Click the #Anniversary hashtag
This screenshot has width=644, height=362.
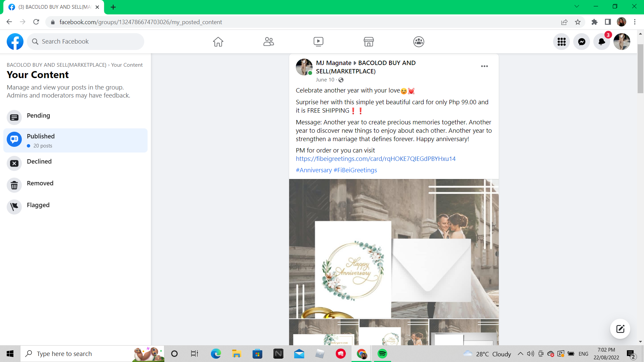pos(314,170)
